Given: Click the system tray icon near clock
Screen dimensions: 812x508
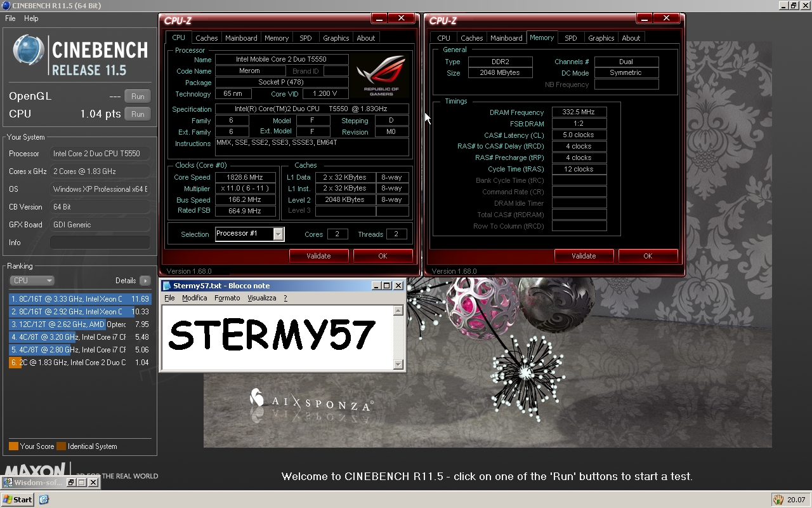Looking at the screenshot, I should pyautogui.click(x=778, y=500).
